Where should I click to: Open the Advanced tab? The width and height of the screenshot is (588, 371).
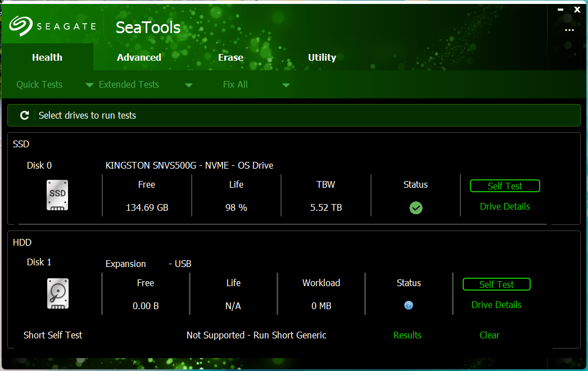(x=139, y=57)
